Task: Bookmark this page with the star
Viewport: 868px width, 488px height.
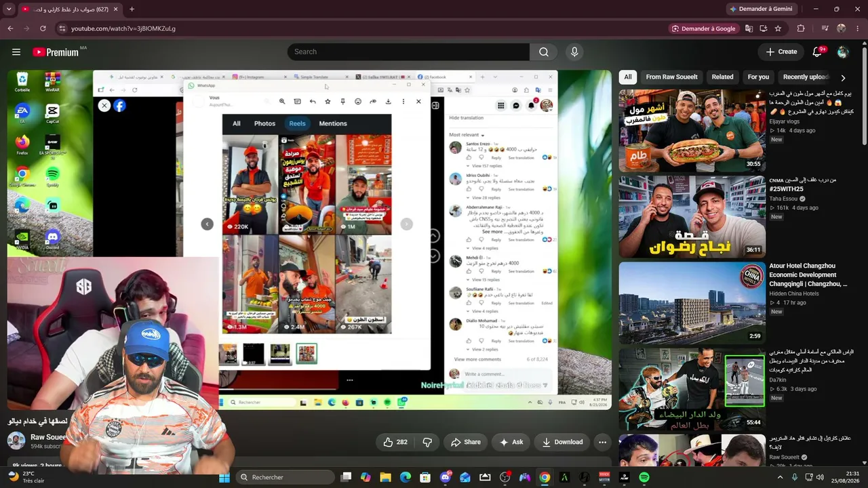Action: [x=778, y=28]
